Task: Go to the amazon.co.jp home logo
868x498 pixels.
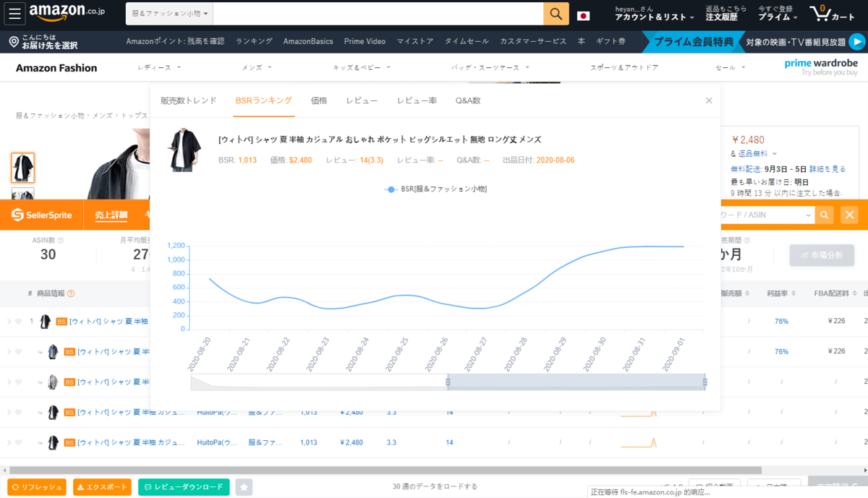Action: tap(67, 13)
